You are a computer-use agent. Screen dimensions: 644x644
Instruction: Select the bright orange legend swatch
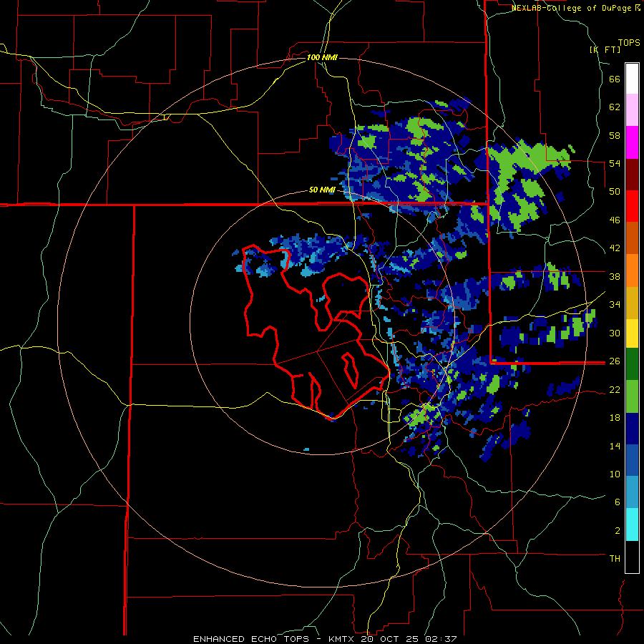[x=632, y=270]
